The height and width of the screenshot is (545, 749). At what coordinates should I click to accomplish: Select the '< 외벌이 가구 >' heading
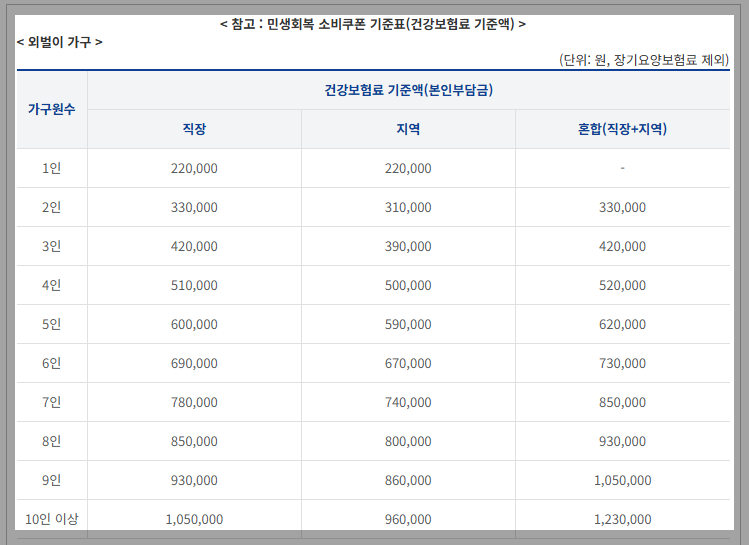point(60,42)
